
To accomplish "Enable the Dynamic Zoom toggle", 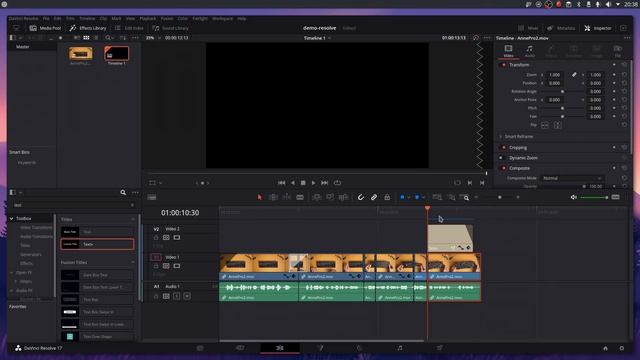I will coord(501,158).
